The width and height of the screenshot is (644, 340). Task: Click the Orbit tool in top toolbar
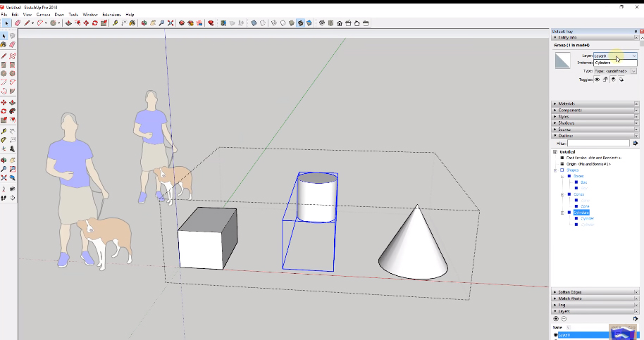pos(144,23)
